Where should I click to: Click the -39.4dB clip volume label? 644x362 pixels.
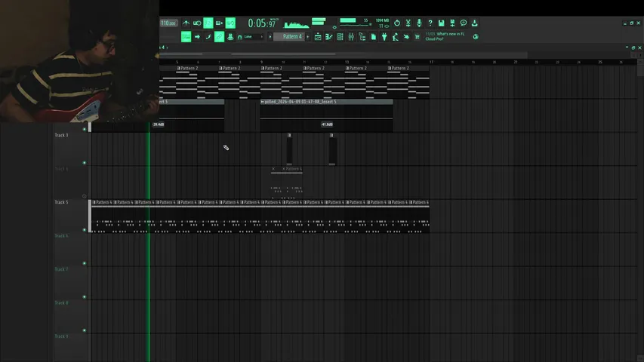tap(158, 124)
